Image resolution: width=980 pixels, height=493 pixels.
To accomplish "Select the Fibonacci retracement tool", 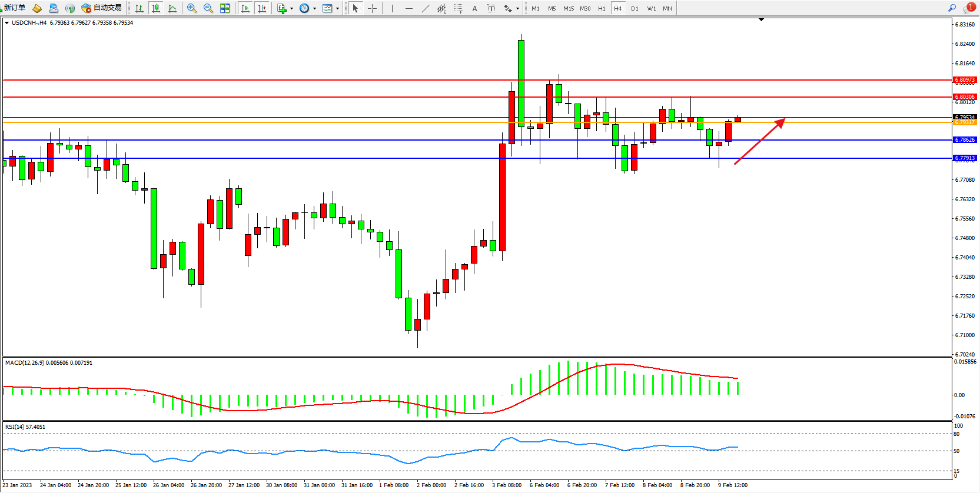I will tap(458, 8).
